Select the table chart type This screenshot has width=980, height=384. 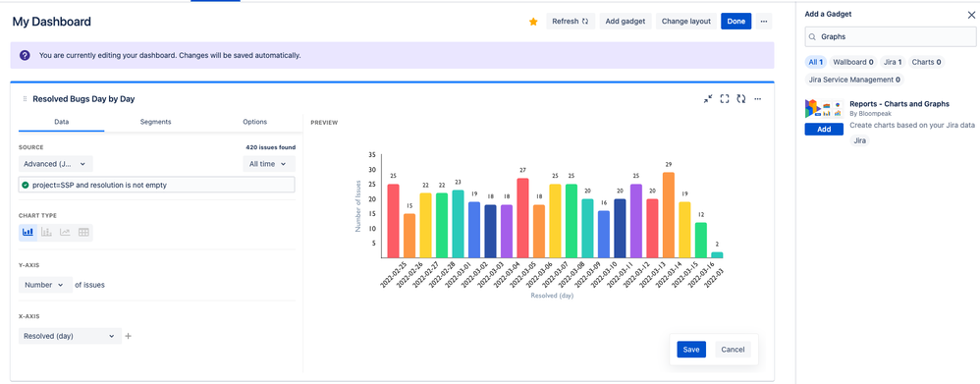click(x=83, y=232)
